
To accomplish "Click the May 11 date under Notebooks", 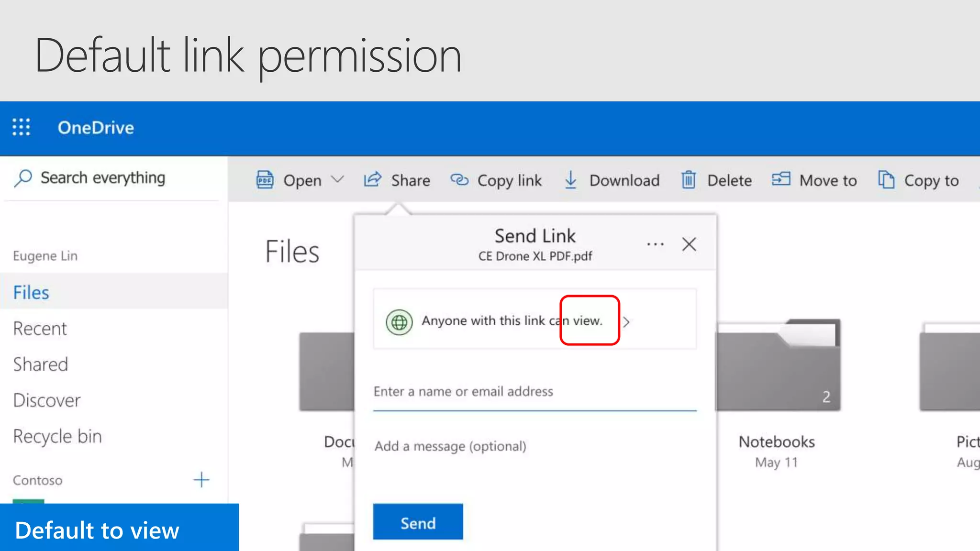I will 777,463.
